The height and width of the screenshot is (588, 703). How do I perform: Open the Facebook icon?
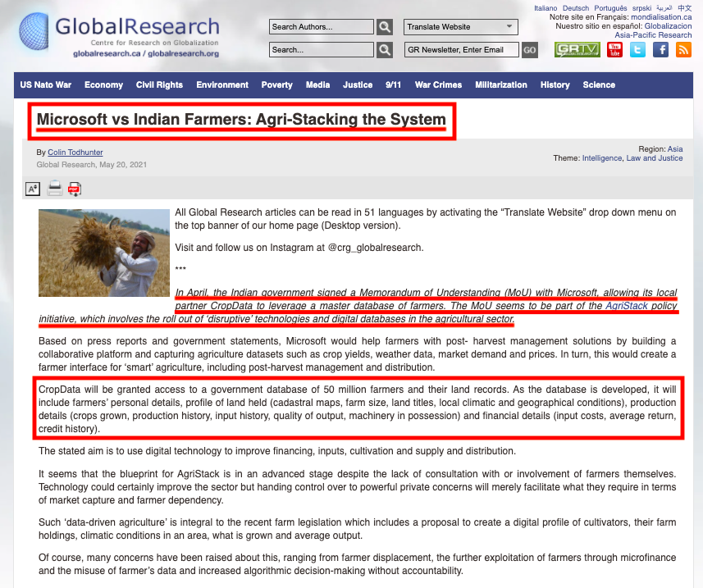[661, 49]
